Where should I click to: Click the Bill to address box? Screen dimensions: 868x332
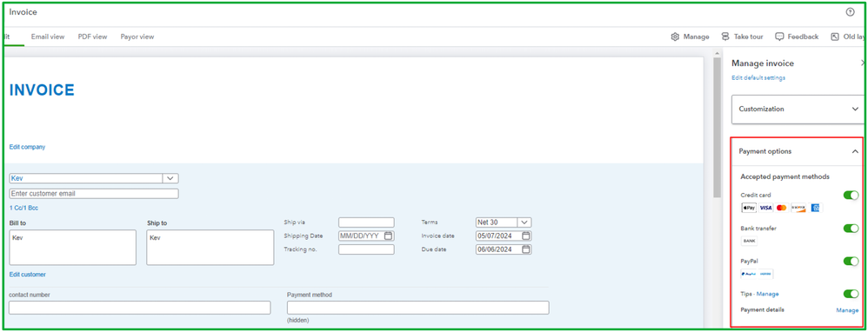72,248
